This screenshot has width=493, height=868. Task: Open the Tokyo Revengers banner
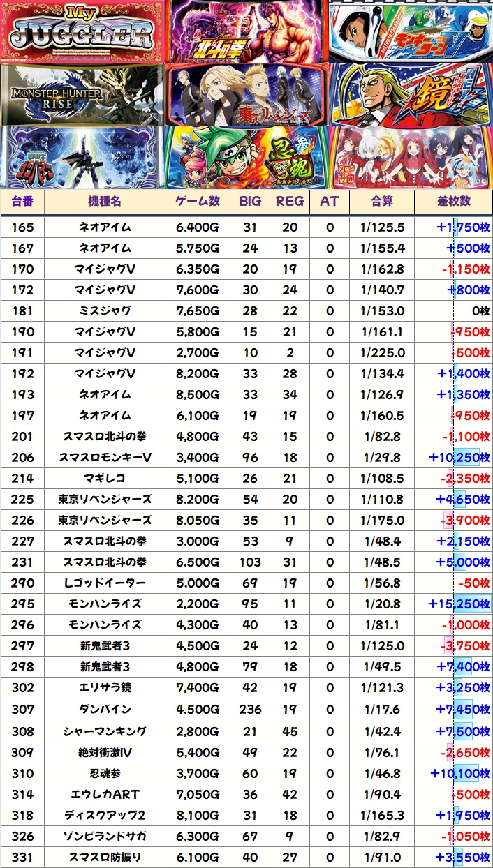[x=247, y=94]
